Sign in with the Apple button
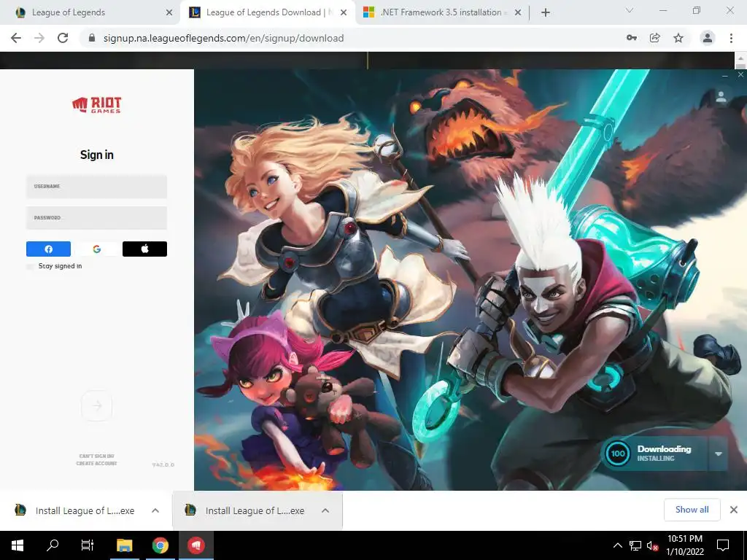Screen dimensions: 747x560 tap(145, 249)
